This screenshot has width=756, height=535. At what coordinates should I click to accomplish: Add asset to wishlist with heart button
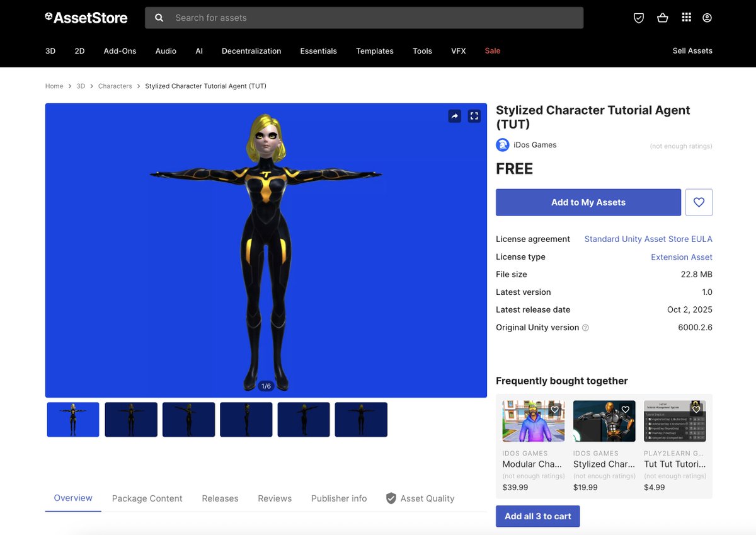(x=699, y=202)
